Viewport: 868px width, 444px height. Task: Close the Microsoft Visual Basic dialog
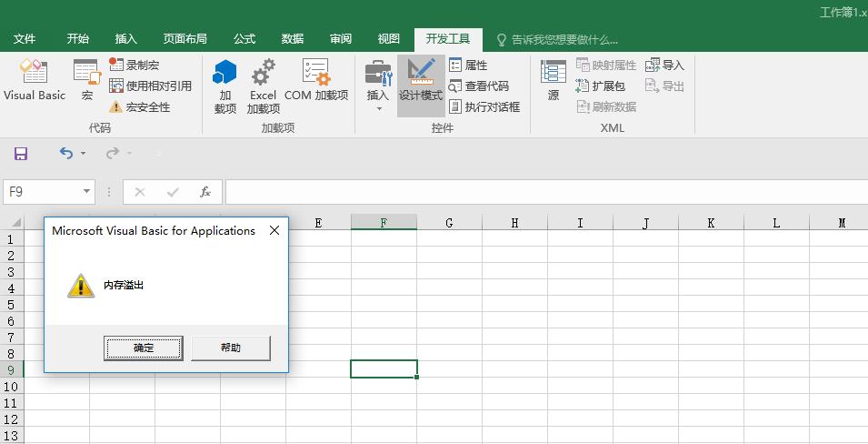click(274, 230)
